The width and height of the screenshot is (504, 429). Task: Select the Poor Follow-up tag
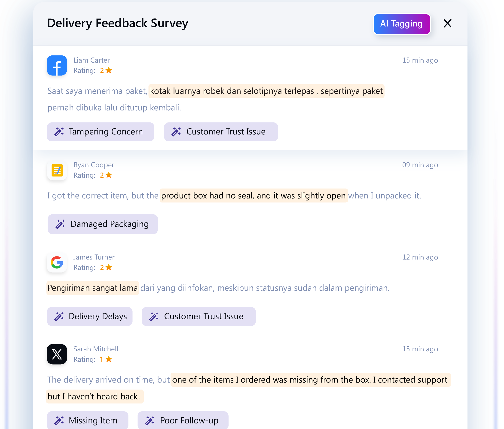tap(183, 420)
